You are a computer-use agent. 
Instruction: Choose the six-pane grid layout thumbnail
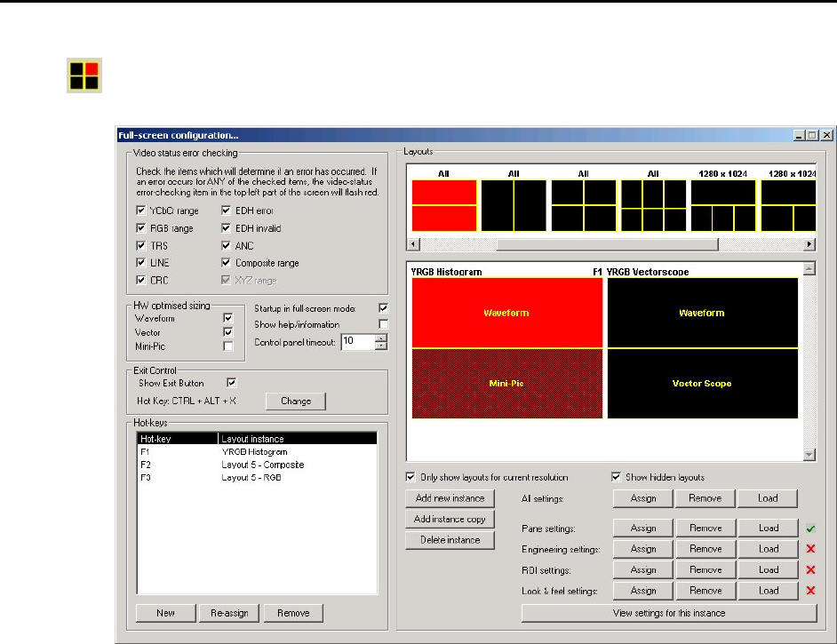click(x=653, y=205)
